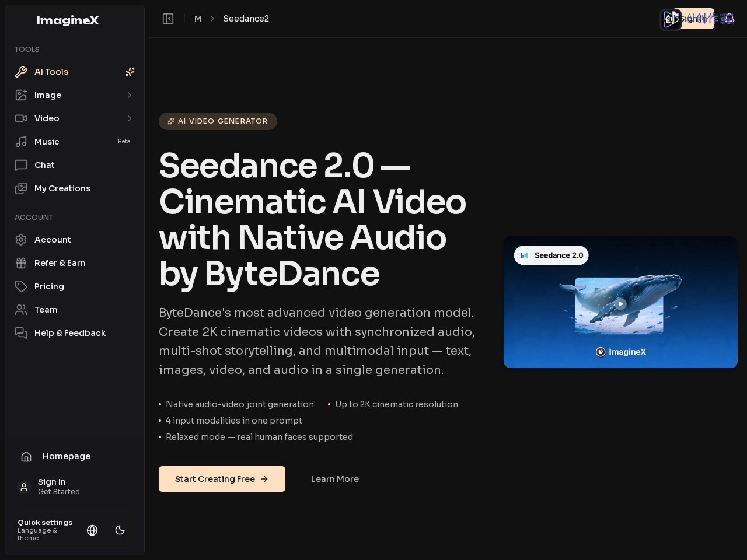Open AI Tools in the sidebar
Viewport: 747px width, 560px height.
pyautogui.click(x=75, y=72)
